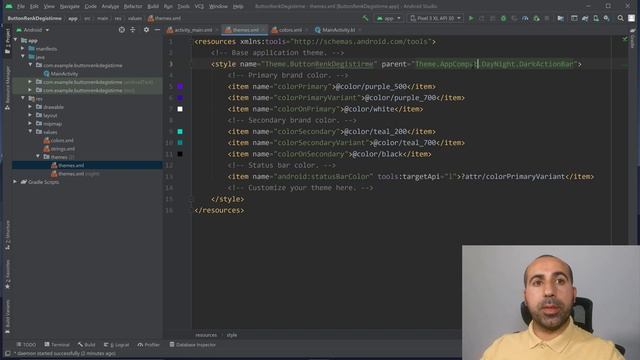Expand the layout folder
Image resolution: width=640 pixels, height=360 pixels.
tap(30, 115)
